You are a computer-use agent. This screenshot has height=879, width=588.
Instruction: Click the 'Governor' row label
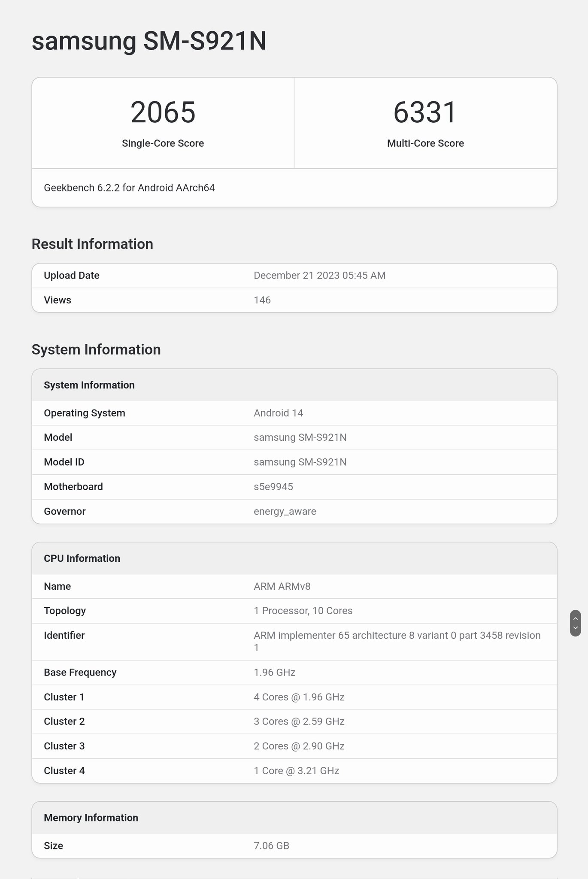65,511
